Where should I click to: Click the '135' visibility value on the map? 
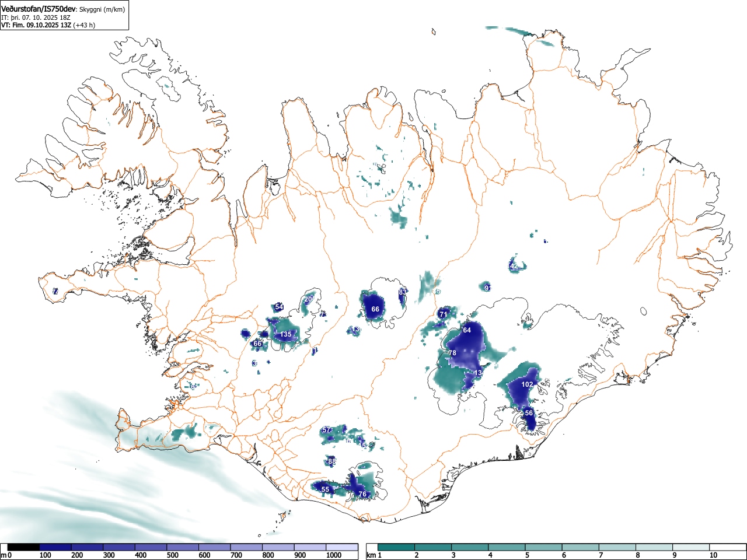click(286, 335)
